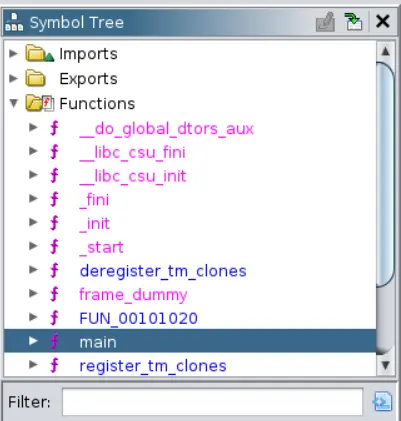Image resolution: width=401 pixels, height=421 pixels.
Task: Collapse the Functions folder
Action: tap(14, 103)
